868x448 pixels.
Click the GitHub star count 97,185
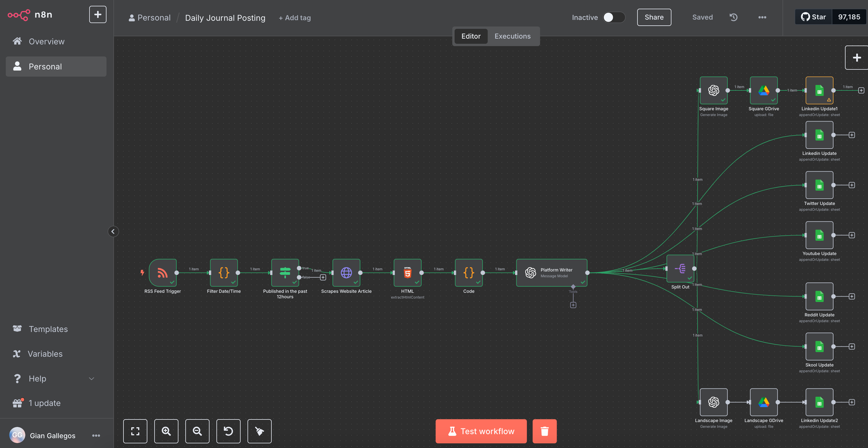(849, 17)
